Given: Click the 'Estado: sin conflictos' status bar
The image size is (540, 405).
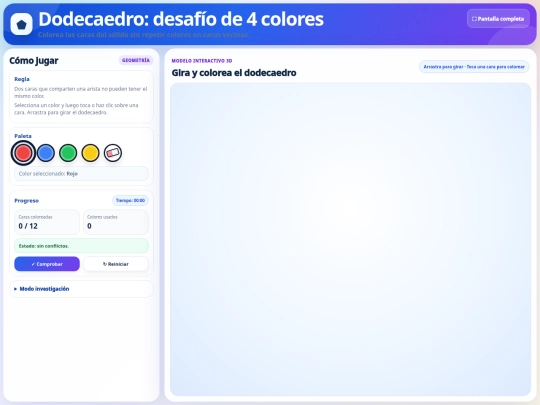Looking at the screenshot, I should (x=81, y=246).
